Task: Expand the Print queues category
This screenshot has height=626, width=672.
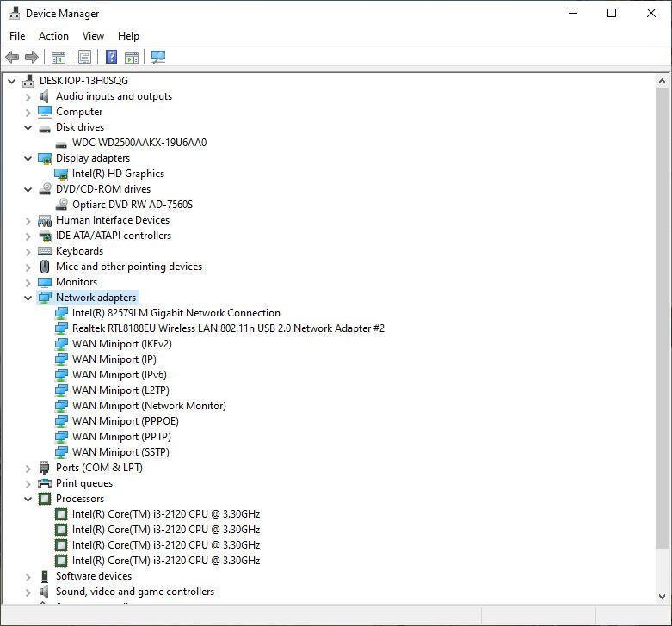Action: (x=28, y=483)
